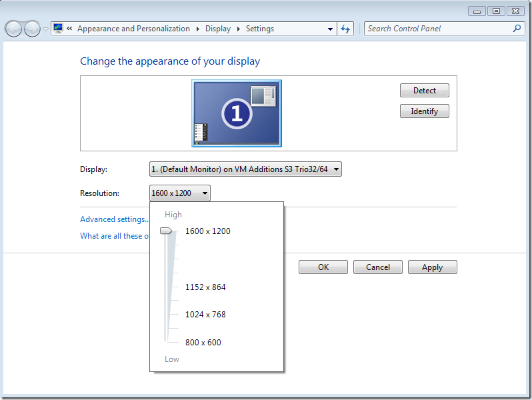Click the Detect button
This screenshot has height=400, width=532.
[x=425, y=91]
